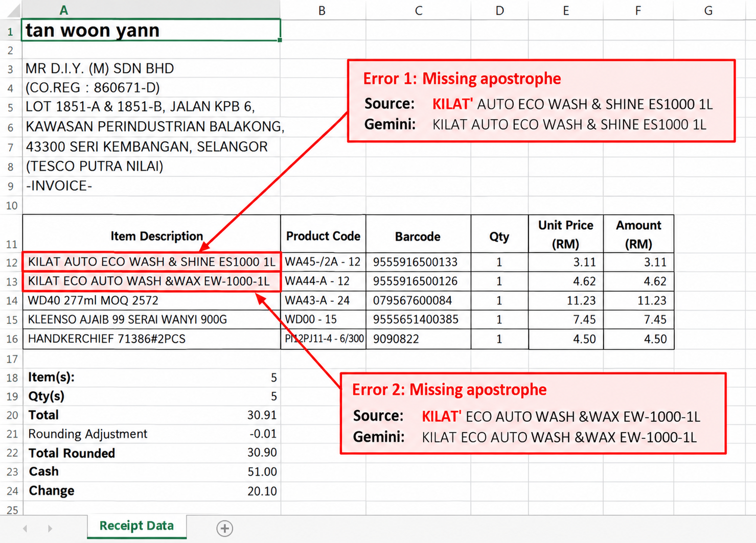Select cell 'WD40 277ml MOQ 2572'

tap(151, 301)
